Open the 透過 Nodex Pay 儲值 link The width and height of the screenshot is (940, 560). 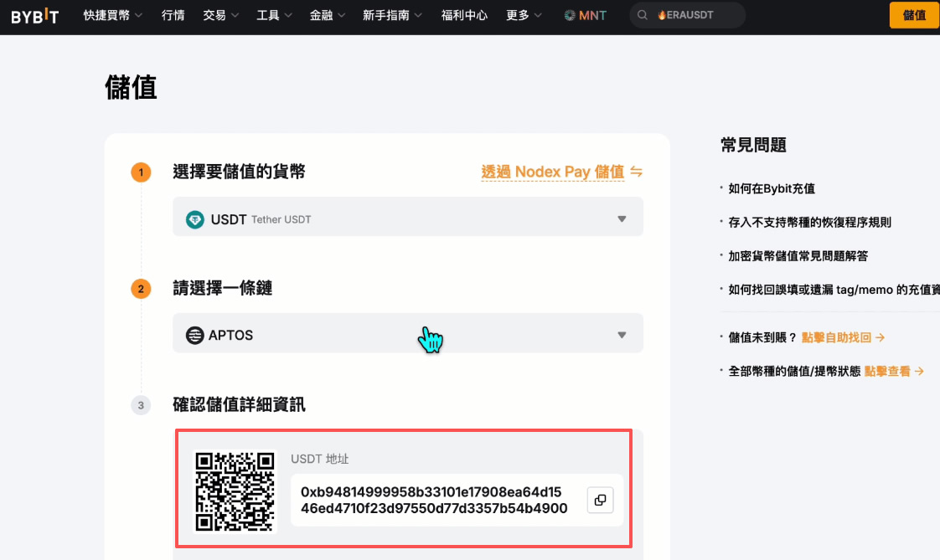point(555,172)
